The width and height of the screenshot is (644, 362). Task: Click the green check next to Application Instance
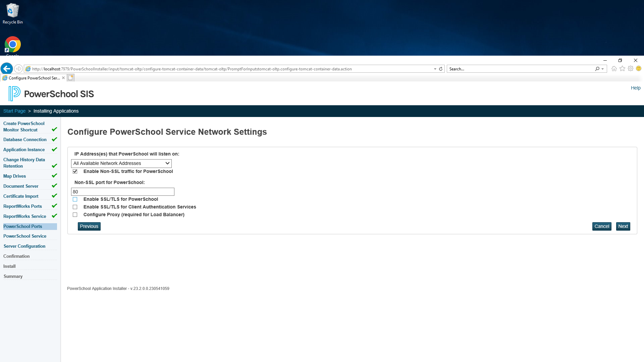click(54, 149)
